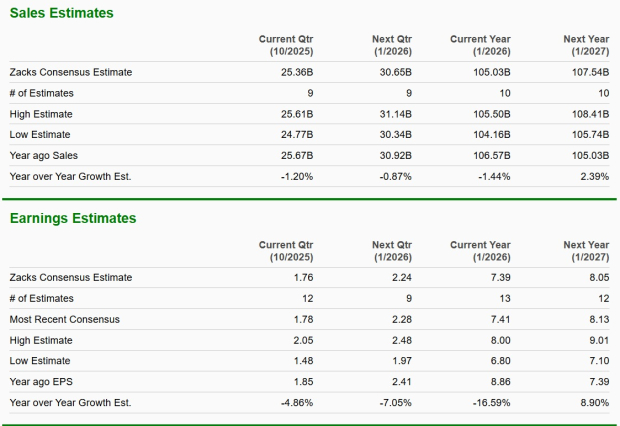Viewport: 620px width, 426px height.
Task: Click the 1.76 earnings consensus value
Action: tap(304, 277)
